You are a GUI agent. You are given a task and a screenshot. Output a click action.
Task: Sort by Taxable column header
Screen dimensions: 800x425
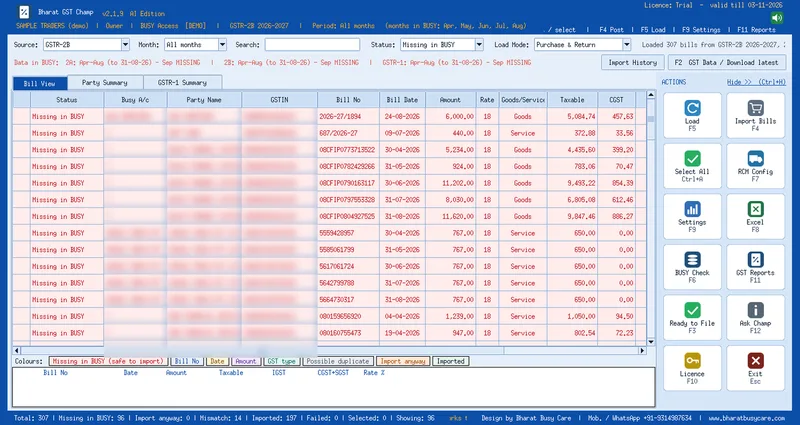click(x=572, y=100)
